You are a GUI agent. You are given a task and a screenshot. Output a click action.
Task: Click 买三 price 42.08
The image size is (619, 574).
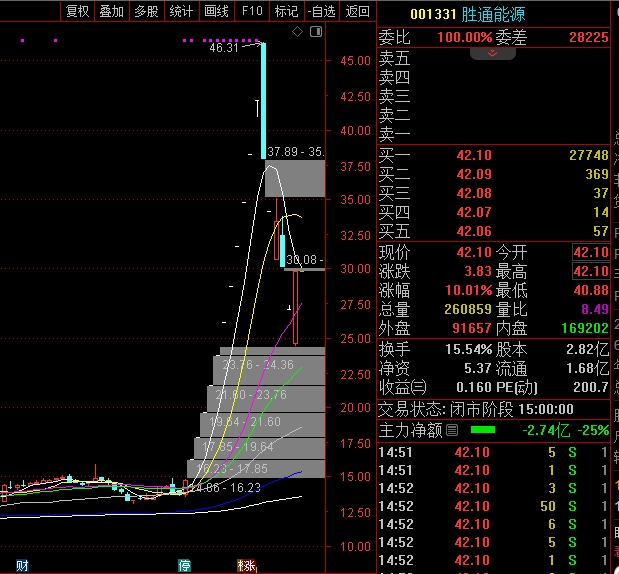[474, 193]
